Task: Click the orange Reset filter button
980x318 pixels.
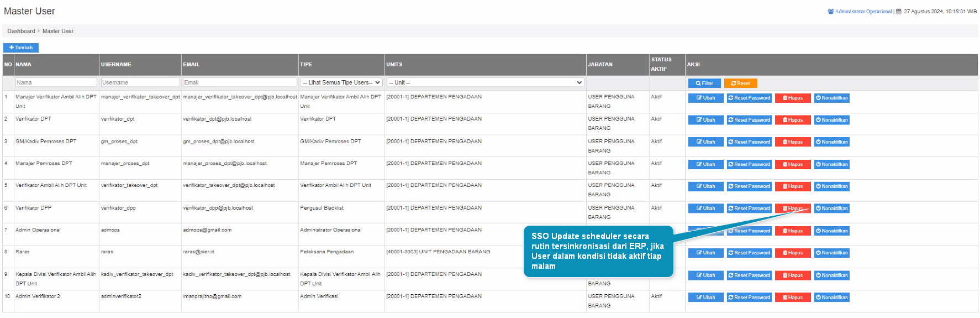Action: click(740, 84)
